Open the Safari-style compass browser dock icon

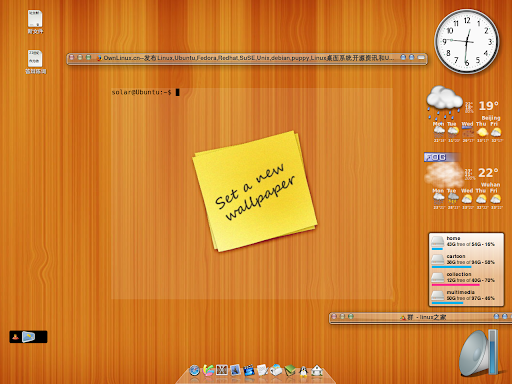click(194, 370)
